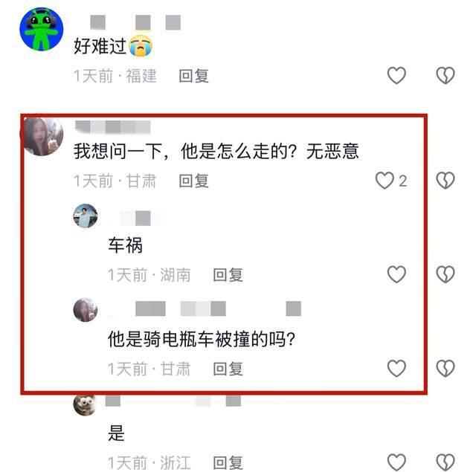Reply to the 无恶意 comment from 甘肃
This screenshot has width=476, height=472.
click(193, 181)
